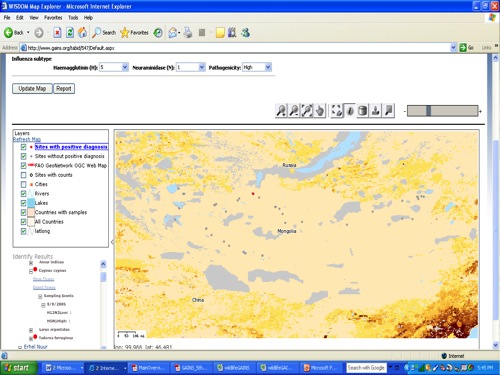
Task: Open the Pathogenicity dropdown
Action: (x=257, y=67)
